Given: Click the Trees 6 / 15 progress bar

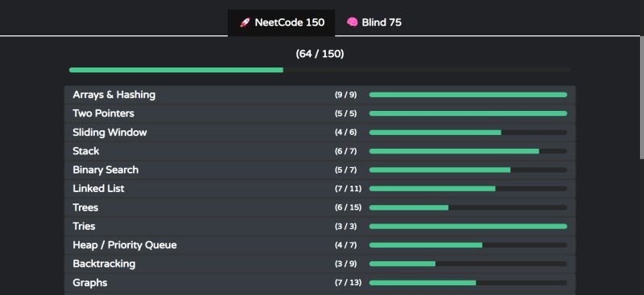Looking at the screenshot, I should point(469,207).
